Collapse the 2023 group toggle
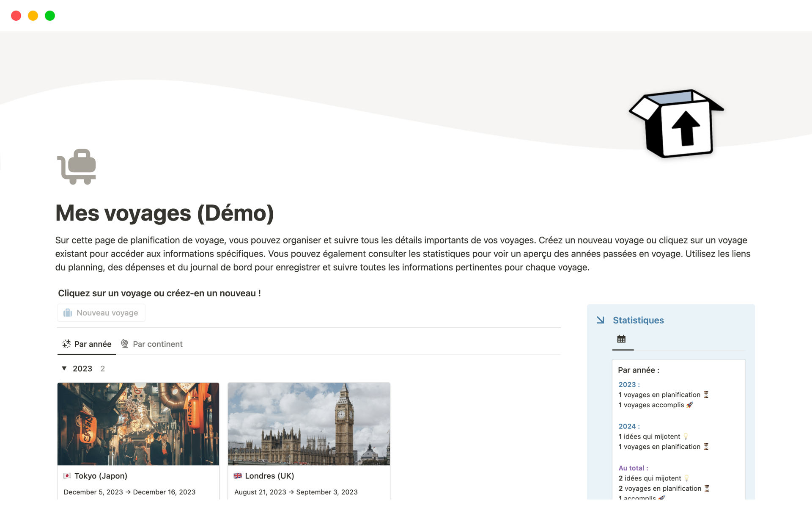812x508 pixels. [64, 368]
